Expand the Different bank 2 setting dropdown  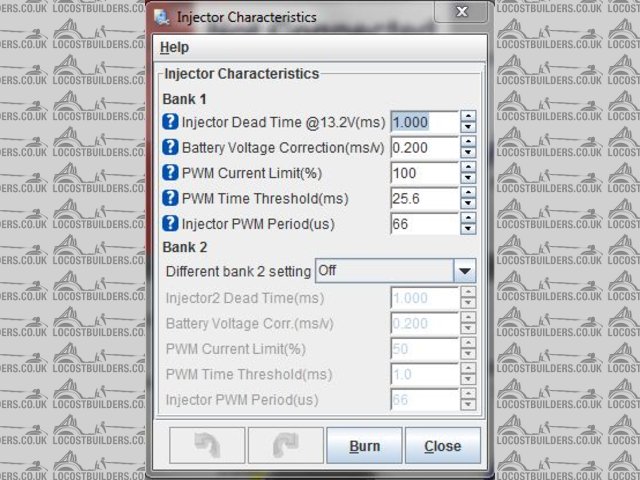(464, 271)
